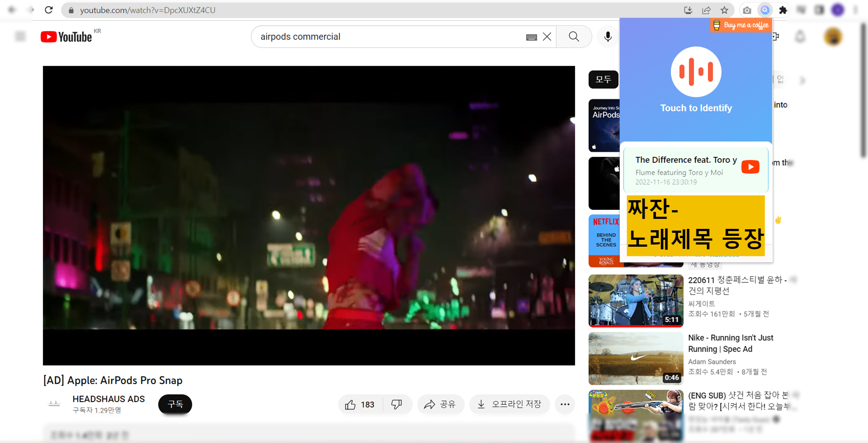Open the YouTube notifications bell
The width and height of the screenshot is (868, 443).
800,37
